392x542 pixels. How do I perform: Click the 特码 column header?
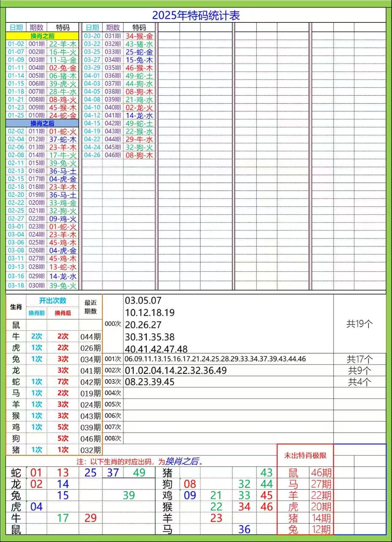tap(62, 27)
